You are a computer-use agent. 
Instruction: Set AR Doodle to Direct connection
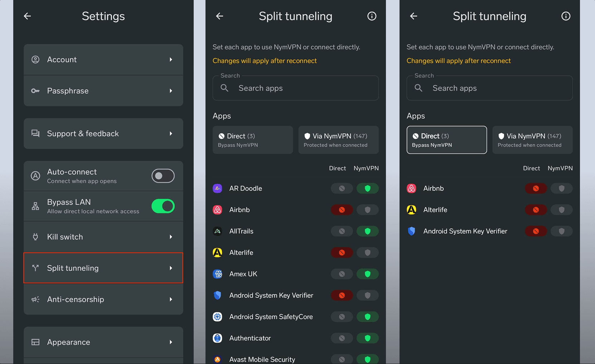coord(342,188)
